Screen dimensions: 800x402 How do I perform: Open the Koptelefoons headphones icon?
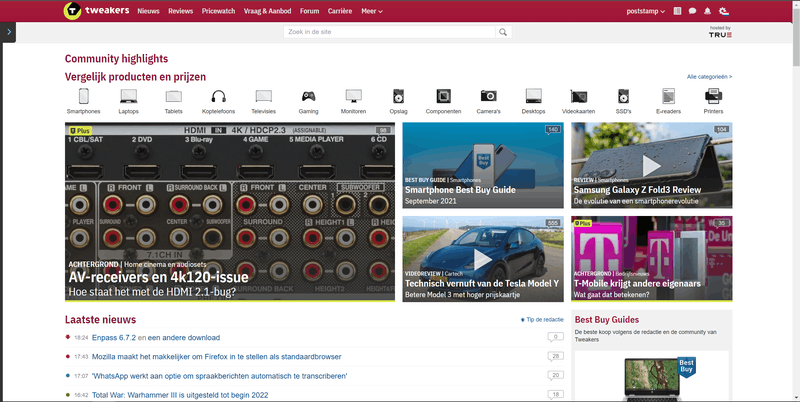pyautogui.click(x=218, y=96)
